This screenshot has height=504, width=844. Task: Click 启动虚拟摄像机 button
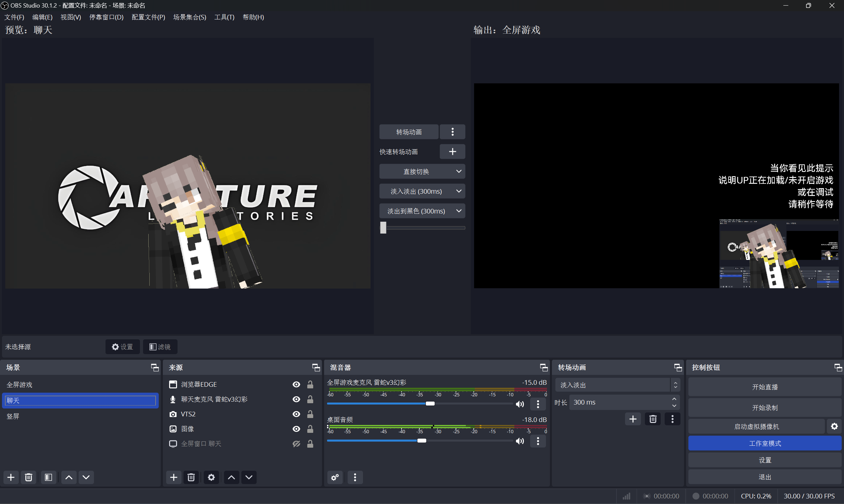[757, 426]
